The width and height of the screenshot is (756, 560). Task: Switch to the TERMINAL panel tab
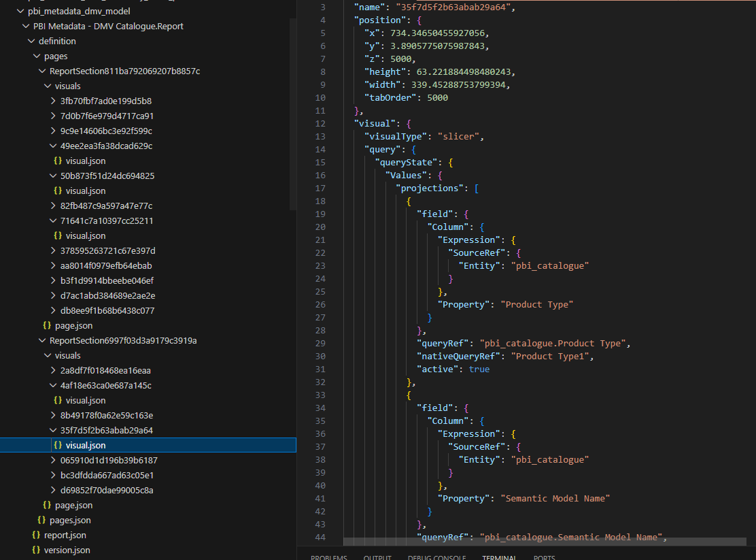(x=499, y=557)
